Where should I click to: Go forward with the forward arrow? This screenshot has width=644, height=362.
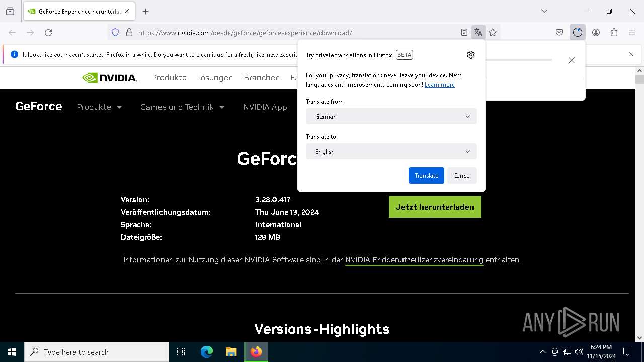[30, 32]
